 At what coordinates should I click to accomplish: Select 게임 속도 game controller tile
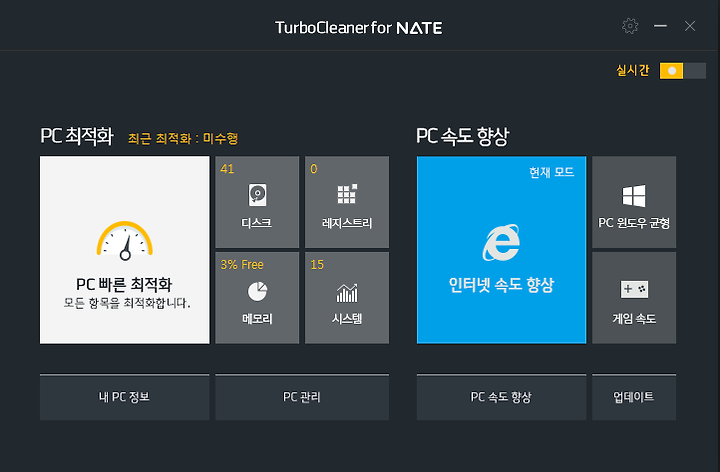click(634, 298)
